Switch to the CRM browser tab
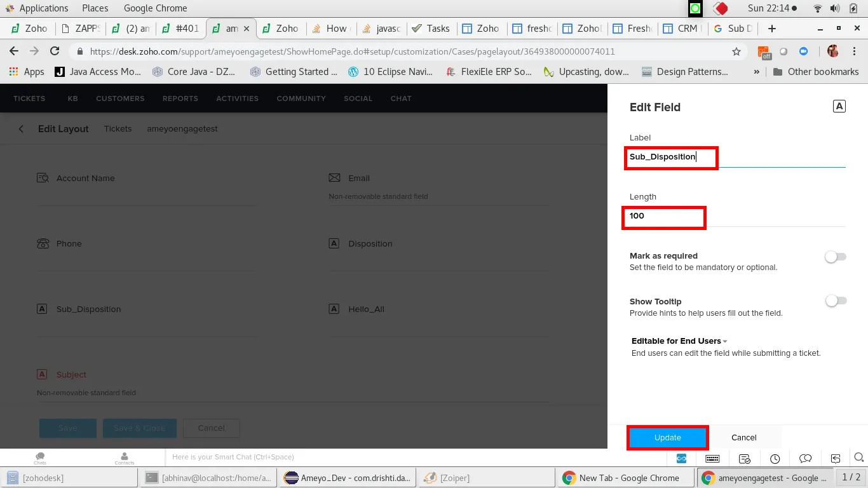The width and height of the screenshot is (868, 488). click(x=682, y=29)
